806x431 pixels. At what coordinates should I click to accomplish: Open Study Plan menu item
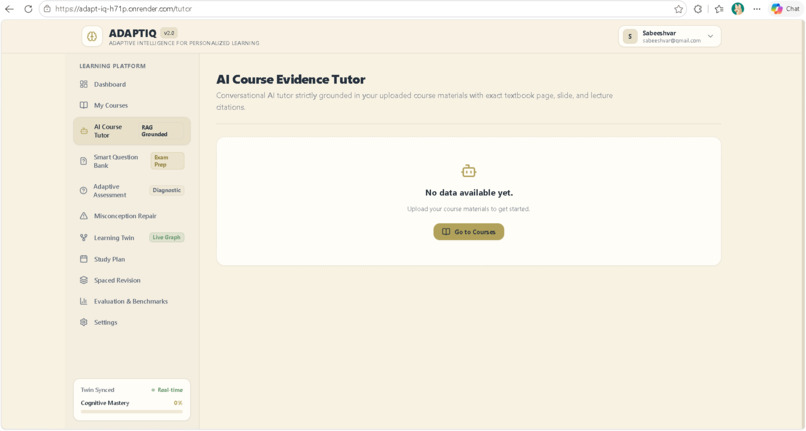tap(132, 259)
